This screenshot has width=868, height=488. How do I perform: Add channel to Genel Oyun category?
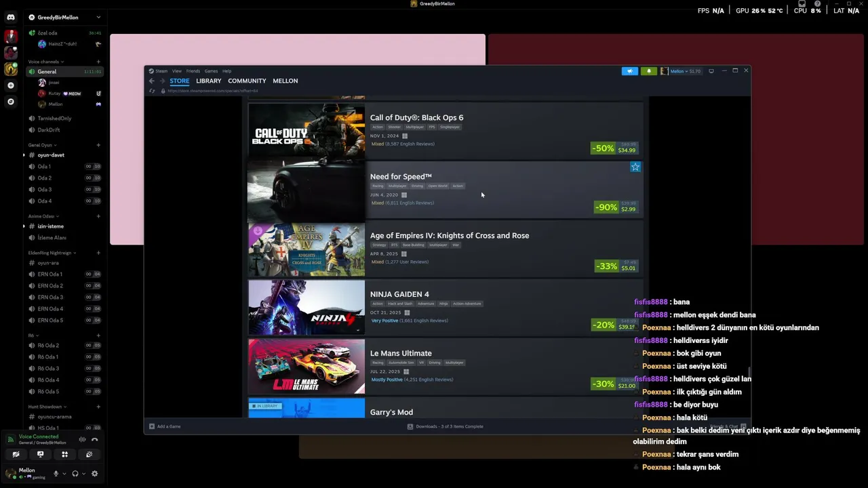click(x=98, y=145)
